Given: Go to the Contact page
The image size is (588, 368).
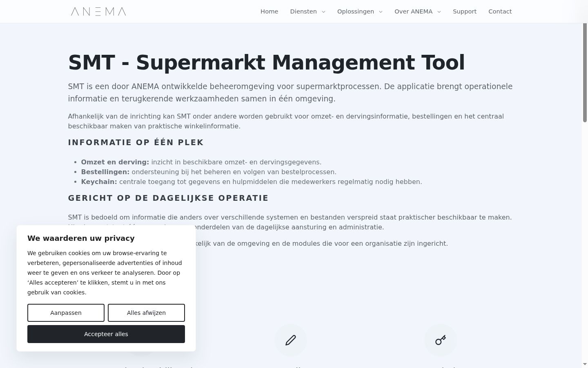Looking at the screenshot, I should (500, 11).
